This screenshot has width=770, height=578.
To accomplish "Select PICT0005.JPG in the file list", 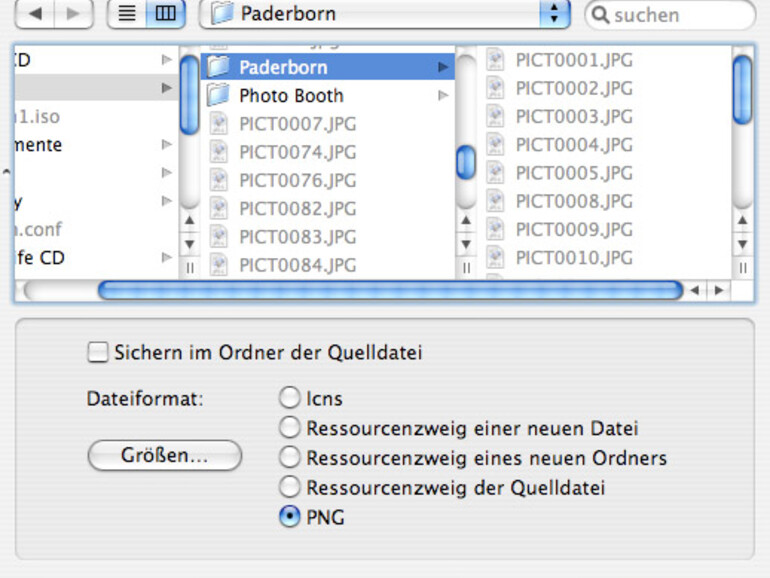I will [573, 173].
